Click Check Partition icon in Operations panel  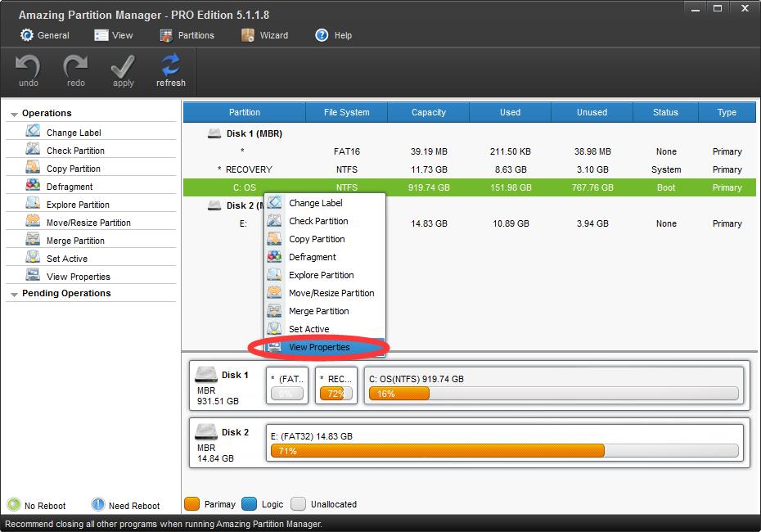pos(33,149)
